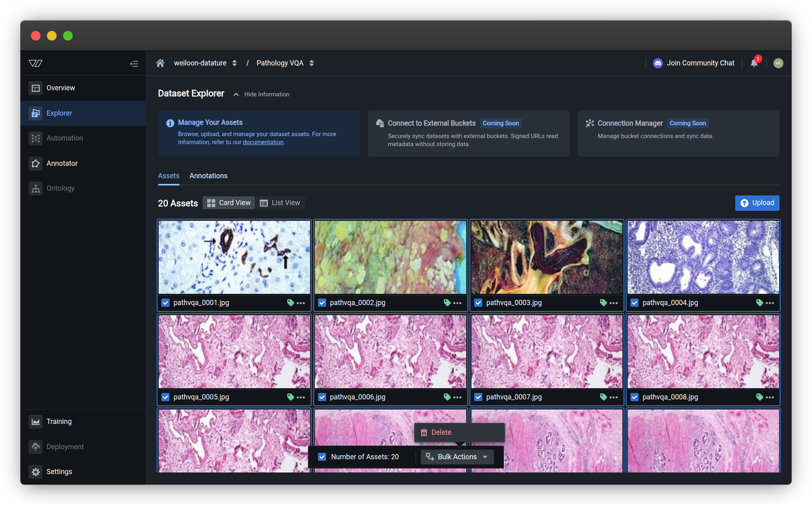Choose Delete from the bulk menu
This screenshot has width=812, height=505.
[441, 432]
